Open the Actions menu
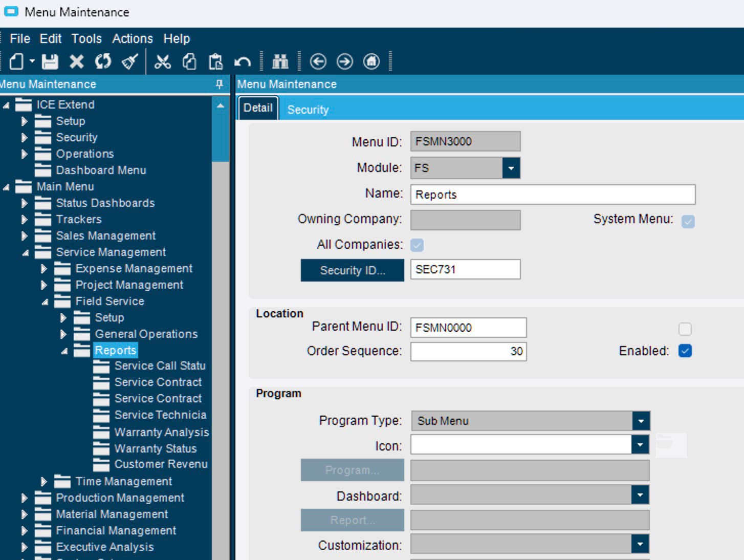Image resolution: width=744 pixels, height=560 pixels. 133,38
